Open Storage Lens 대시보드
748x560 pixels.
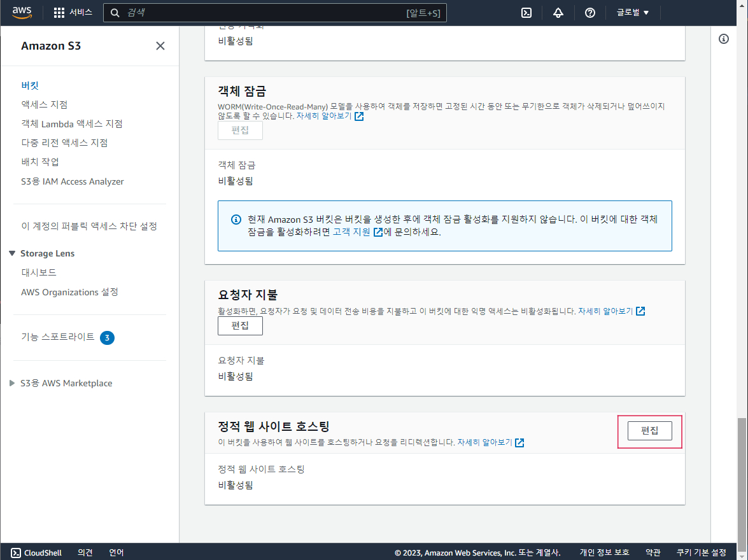(39, 272)
